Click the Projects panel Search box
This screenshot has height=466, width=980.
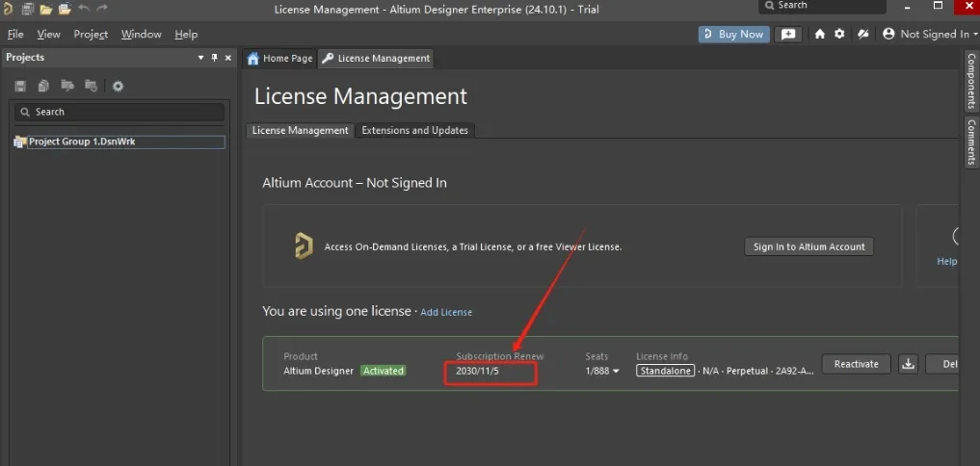tap(119, 112)
